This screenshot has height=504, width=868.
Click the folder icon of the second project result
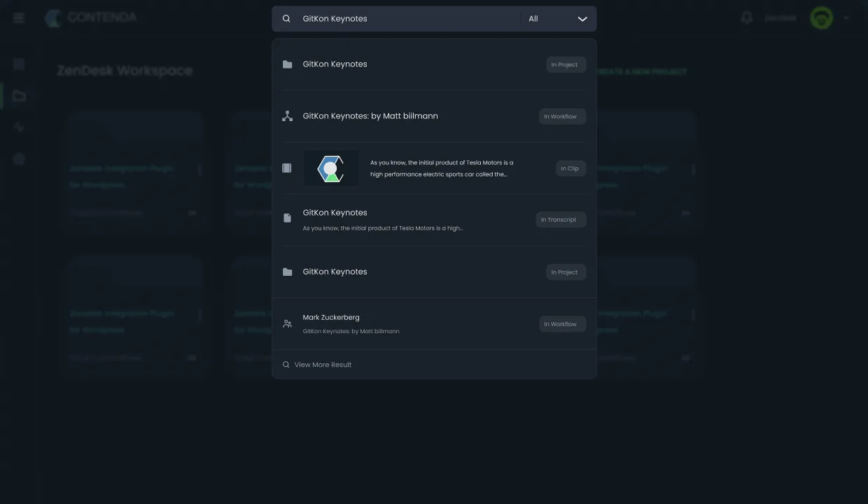point(287,272)
